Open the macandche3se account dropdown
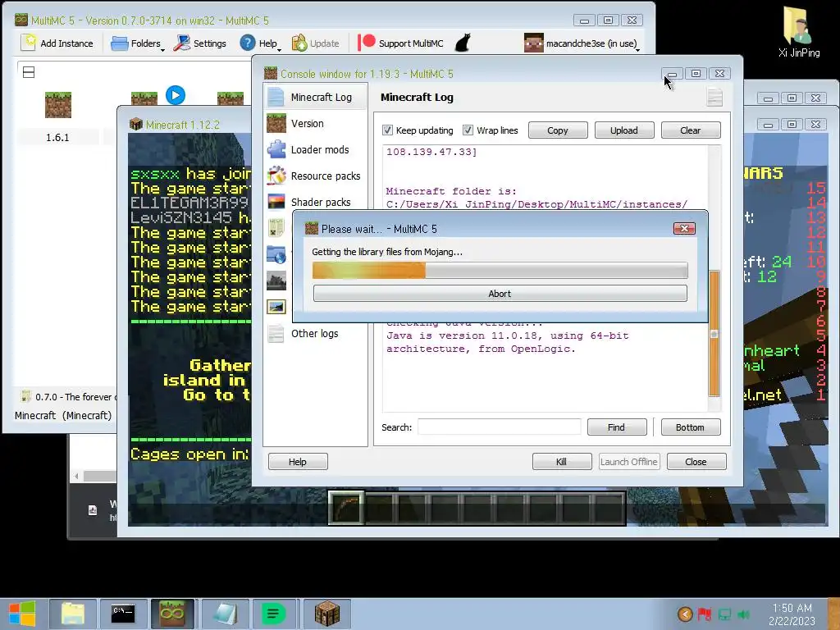Screen dimensions: 840x630 pyautogui.click(x=582, y=43)
